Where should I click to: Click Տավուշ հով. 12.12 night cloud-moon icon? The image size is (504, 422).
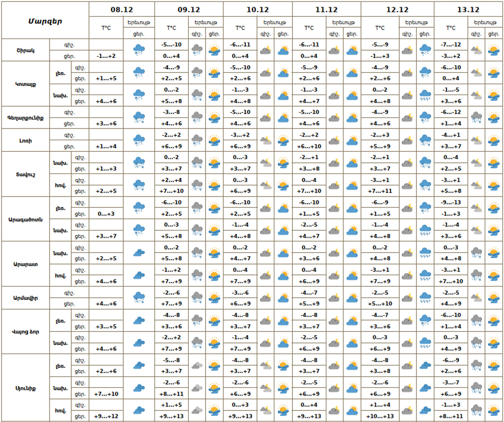(x=407, y=185)
